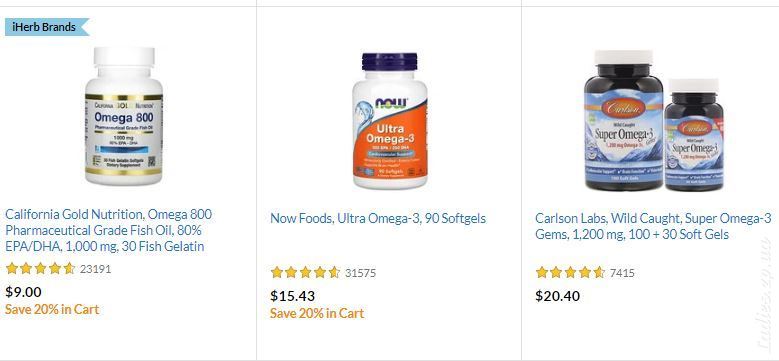This screenshot has height=361, width=779.
Task: Click the smaller Carlson bottle in image
Action: pyautogui.click(x=694, y=135)
